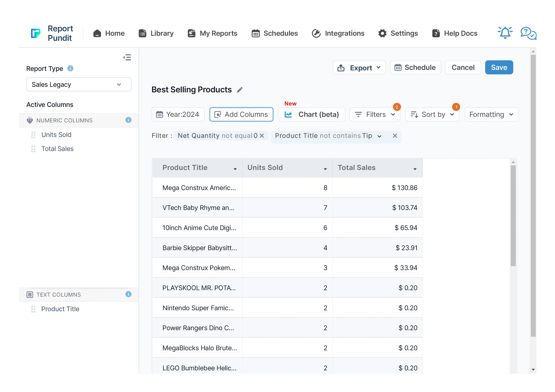555x392 pixels.
Task: Click the Add Columns button
Action: 241,114
